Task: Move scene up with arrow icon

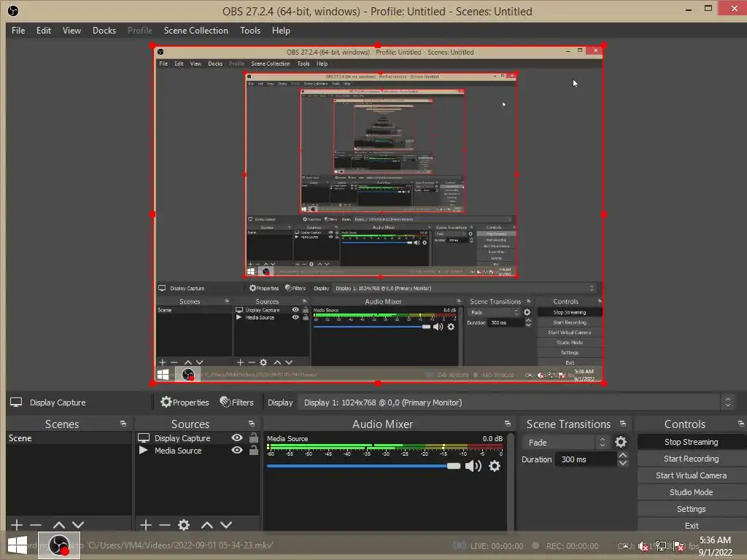Action: coord(59,525)
